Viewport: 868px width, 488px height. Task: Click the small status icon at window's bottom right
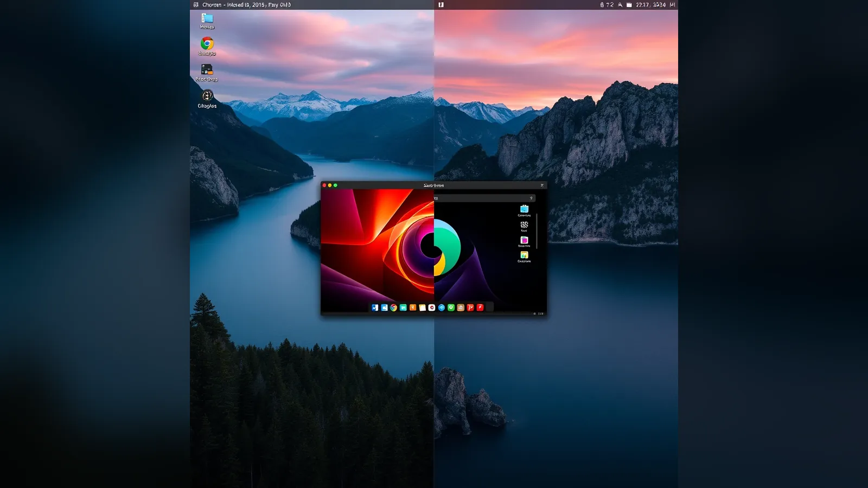coord(535,313)
